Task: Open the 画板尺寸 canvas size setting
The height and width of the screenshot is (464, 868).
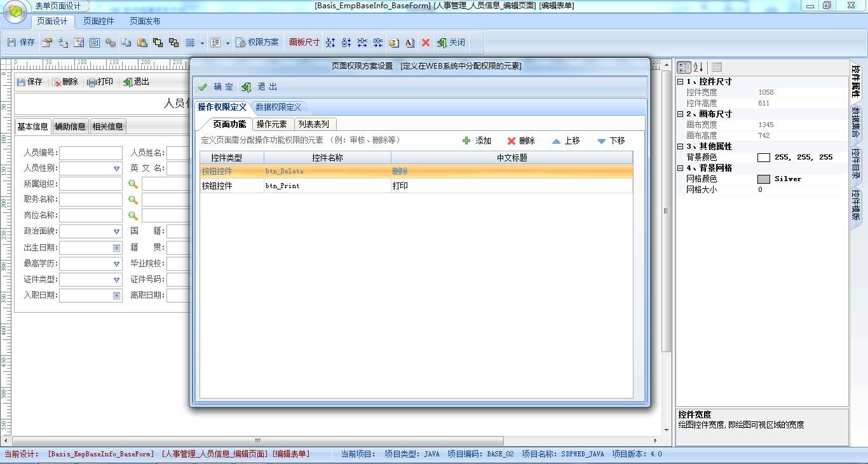Action: (304, 43)
